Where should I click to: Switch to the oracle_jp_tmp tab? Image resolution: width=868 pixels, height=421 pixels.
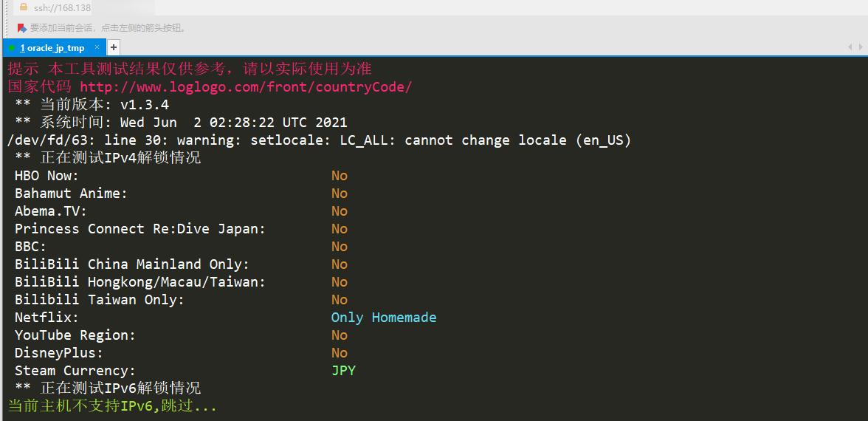(54, 48)
